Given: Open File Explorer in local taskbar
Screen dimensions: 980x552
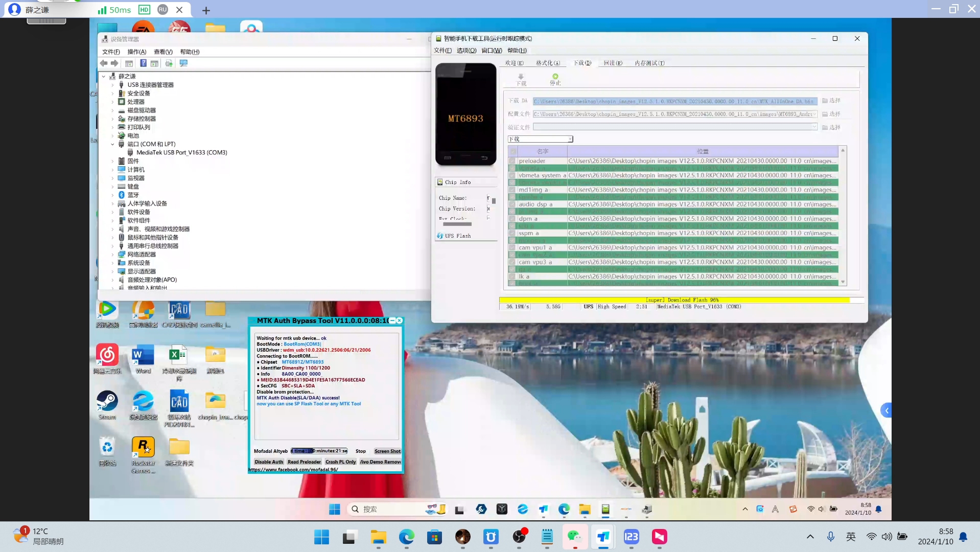Looking at the screenshot, I should (x=379, y=537).
